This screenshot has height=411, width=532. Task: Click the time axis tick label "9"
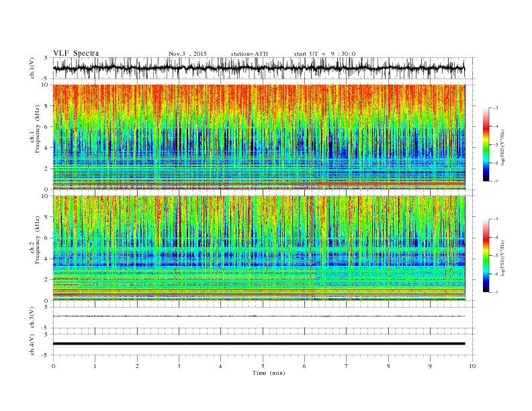click(x=430, y=366)
